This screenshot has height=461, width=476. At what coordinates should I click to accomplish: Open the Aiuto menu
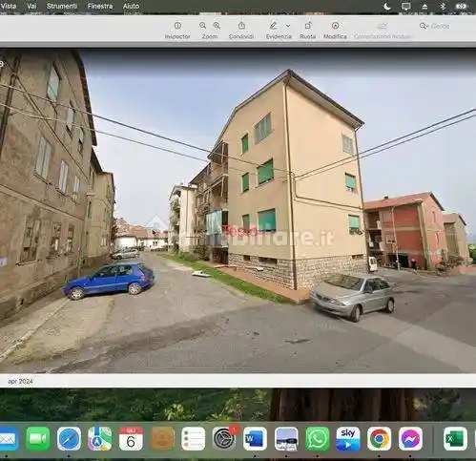click(x=131, y=6)
